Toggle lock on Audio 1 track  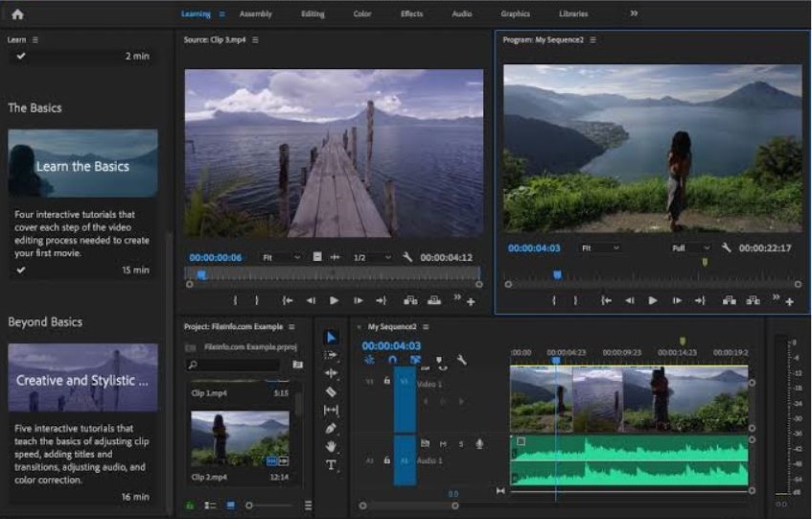coord(387,460)
